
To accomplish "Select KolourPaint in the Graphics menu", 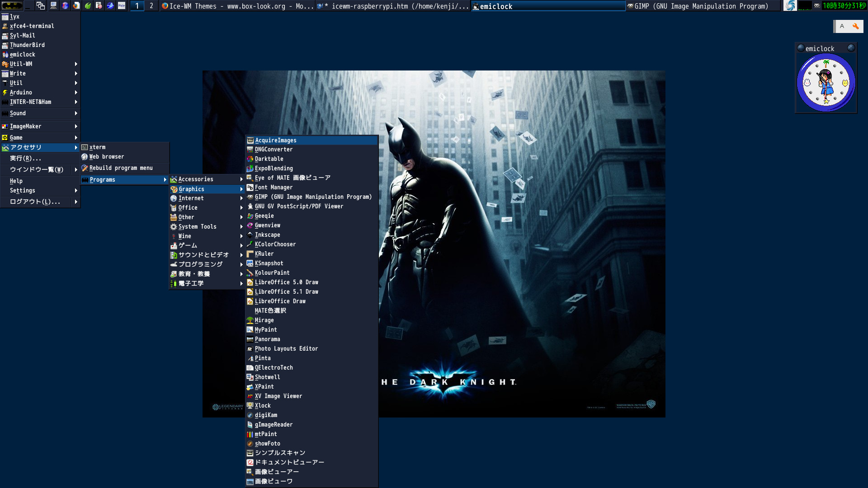I will point(272,273).
